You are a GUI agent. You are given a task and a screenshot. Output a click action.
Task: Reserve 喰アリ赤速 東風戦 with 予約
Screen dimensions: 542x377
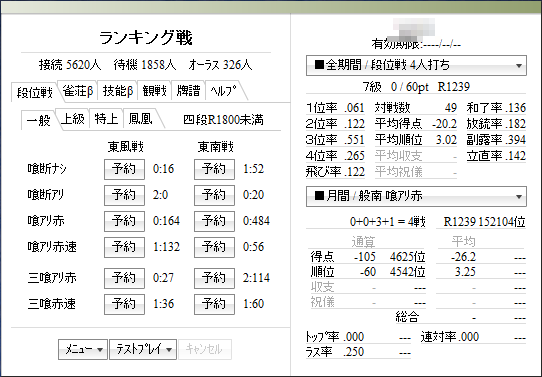[x=124, y=247]
